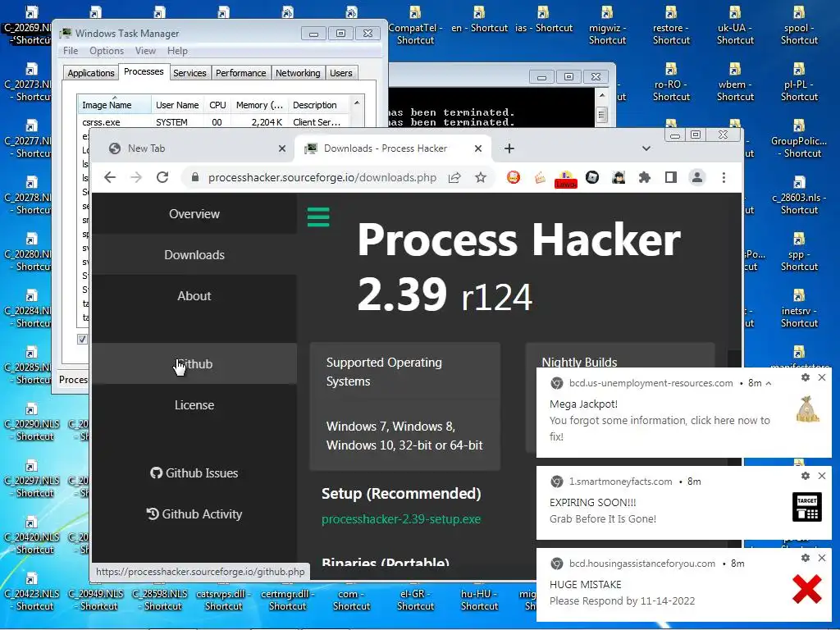Click the green hamburger menu icon
The width and height of the screenshot is (840, 630).
pos(318,217)
